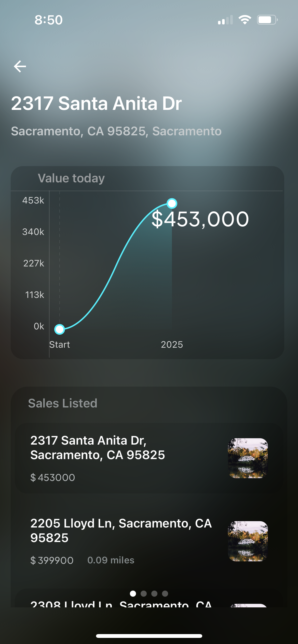Open the 2205 Lloyd Ln sales listing
298x644 pixels.
point(149,541)
